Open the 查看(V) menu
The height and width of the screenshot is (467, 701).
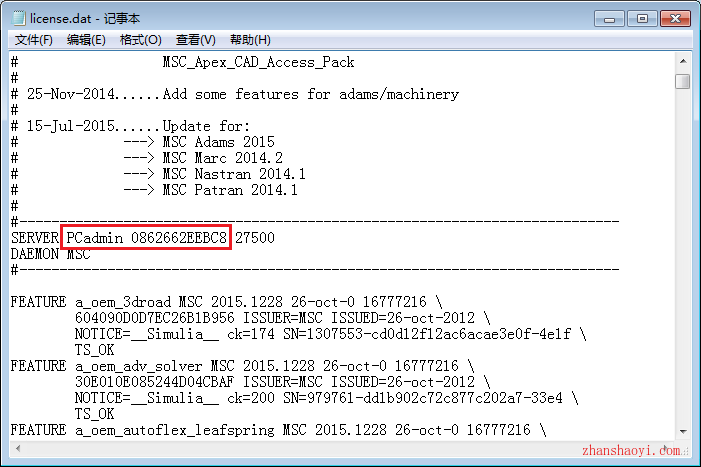tap(196, 40)
